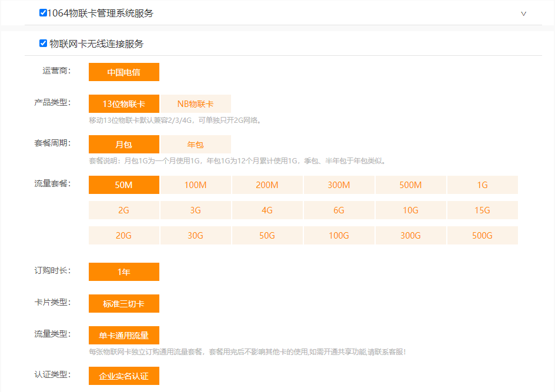Select the 15G data plan
The height and width of the screenshot is (392, 555).
pyautogui.click(x=483, y=210)
